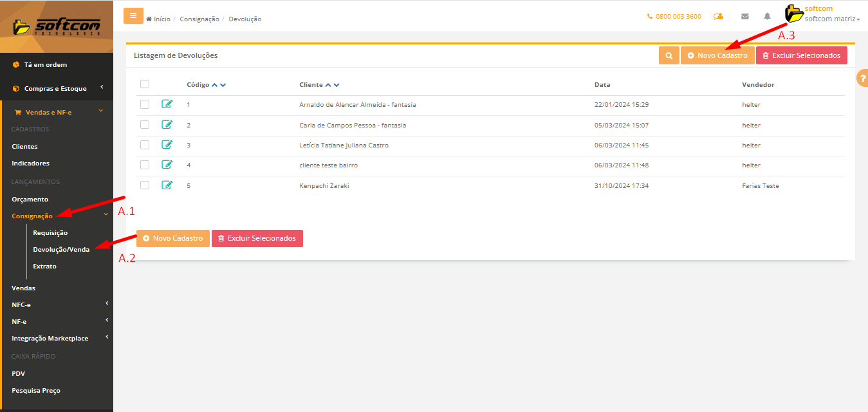Screen dimensions: 868x412
Task: Open the softcom matriz user dropdown
Action: point(832,19)
